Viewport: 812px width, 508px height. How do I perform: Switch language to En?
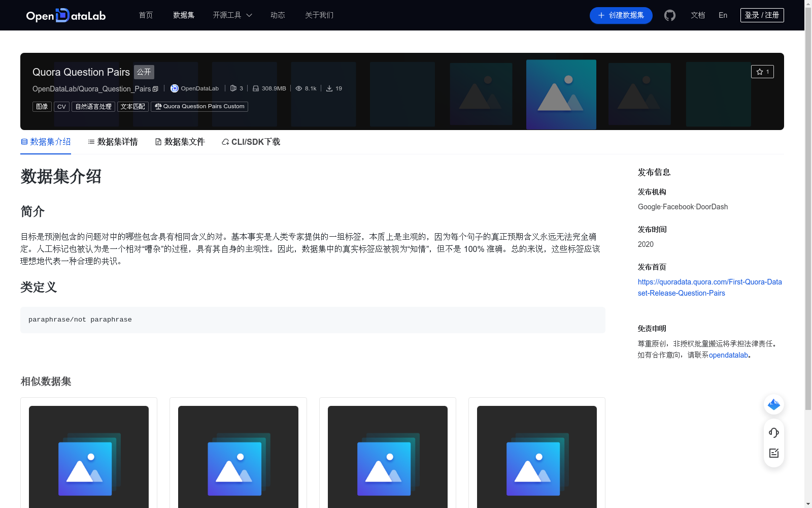tap(723, 15)
